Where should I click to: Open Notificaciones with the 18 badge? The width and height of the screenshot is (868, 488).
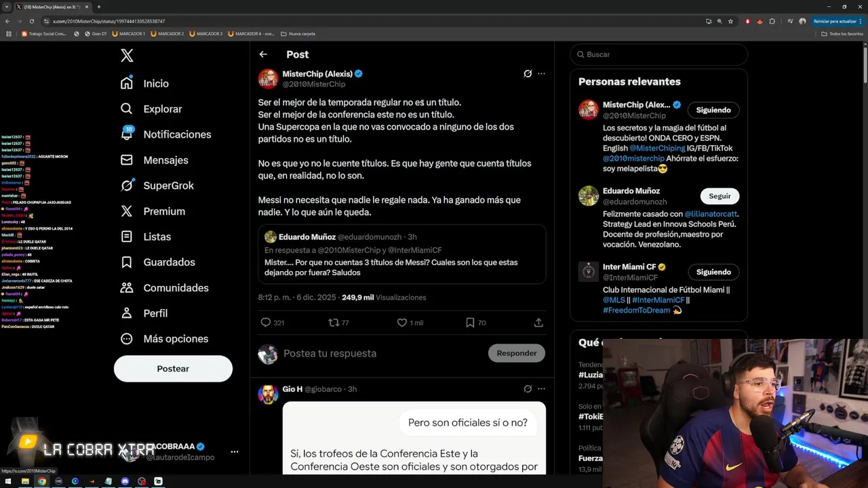coord(165,134)
